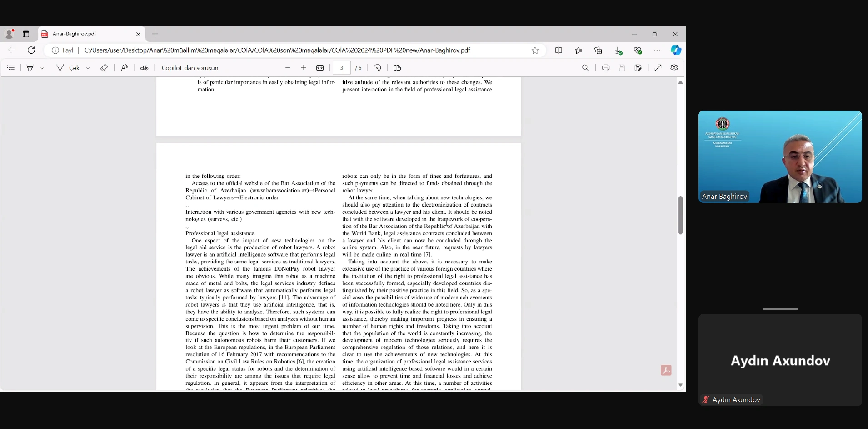This screenshot has height=429, width=868.
Task: Click the Save as icon
Action: point(638,68)
